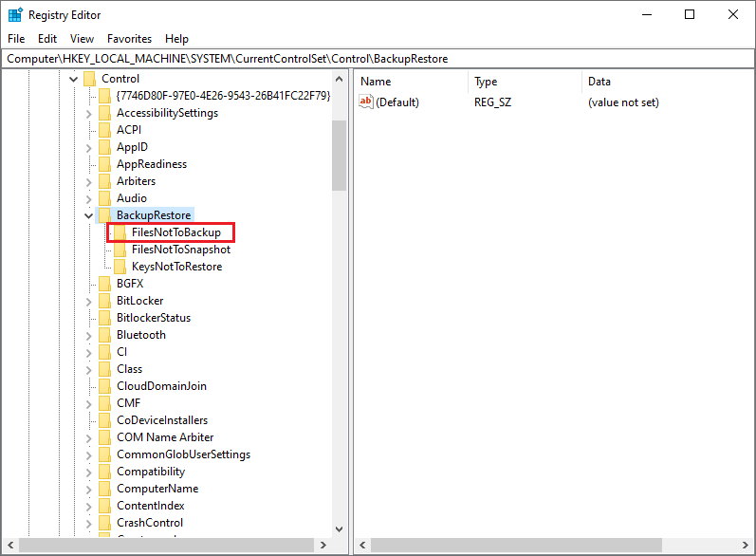The width and height of the screenshot is (756, 556).
Task: Click the AppReadiness folder icon
Action: point(104,164)
